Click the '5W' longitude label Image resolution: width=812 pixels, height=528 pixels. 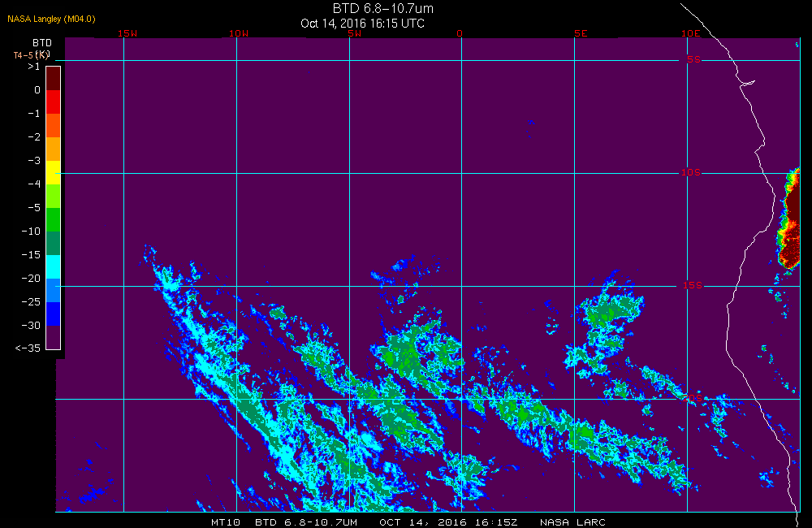tap(355, 33)
